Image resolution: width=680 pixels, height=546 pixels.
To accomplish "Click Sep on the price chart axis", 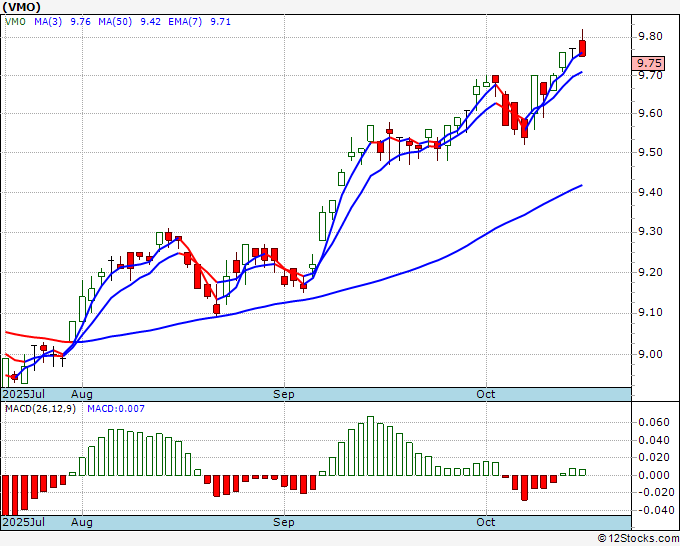I will (x=284, y=394).
